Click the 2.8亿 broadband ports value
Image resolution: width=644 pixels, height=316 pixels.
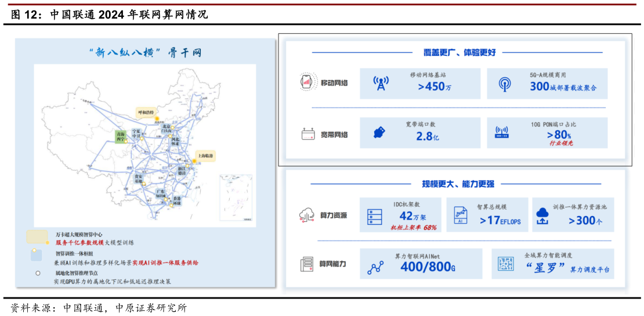[427, 137]
